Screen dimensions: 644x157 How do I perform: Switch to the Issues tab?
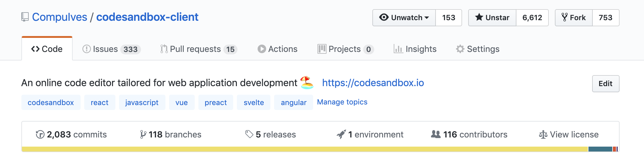[x=111, y=49]
